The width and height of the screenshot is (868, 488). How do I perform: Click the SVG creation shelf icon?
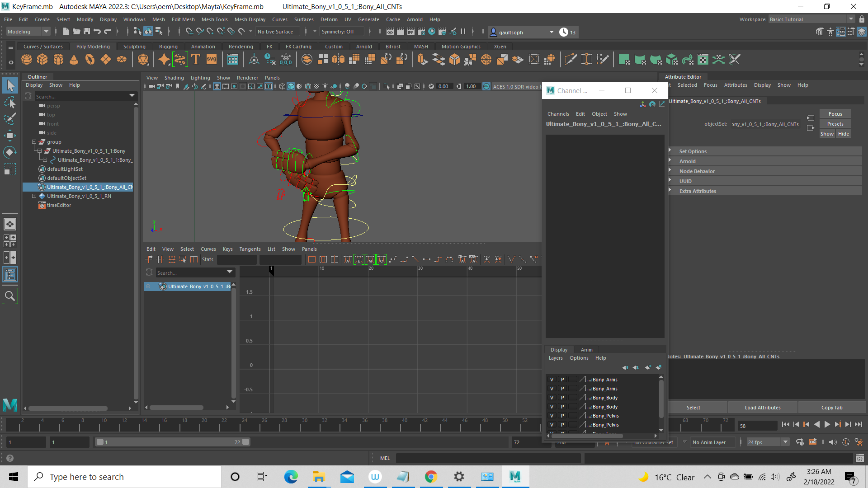click(211, 59)
